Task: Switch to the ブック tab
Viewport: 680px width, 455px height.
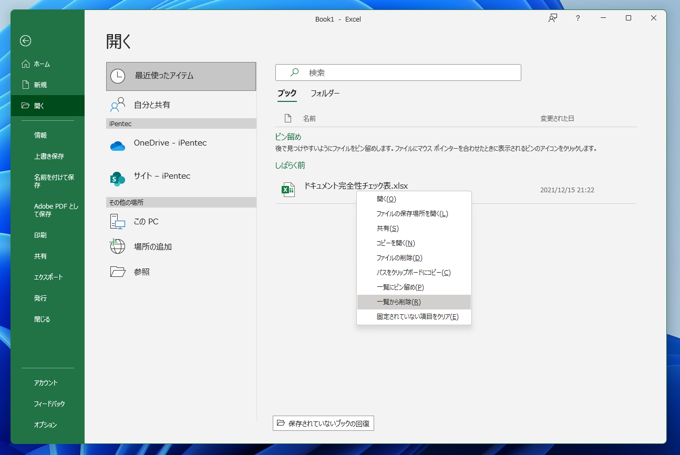Action: pyautogui.click(x=287, y=93)
